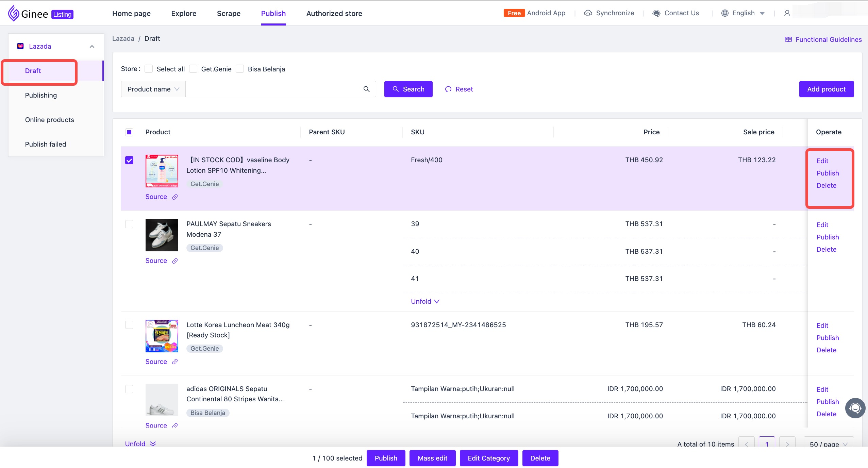Image resolution: width=868 pixels, height=468 pixels.
Task: Open the vaseline Body Lotion thumbnail
Action: (162, 171)
